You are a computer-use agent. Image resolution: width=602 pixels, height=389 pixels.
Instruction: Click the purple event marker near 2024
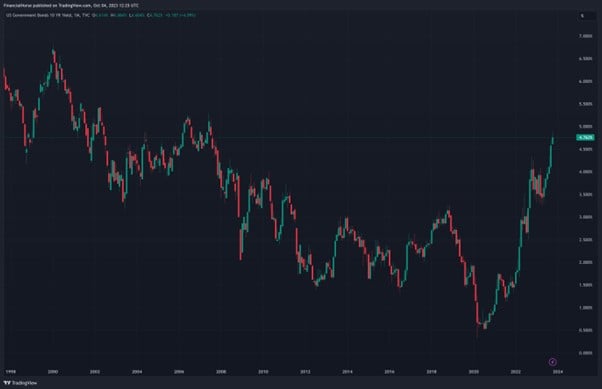[x=552, y=362]
